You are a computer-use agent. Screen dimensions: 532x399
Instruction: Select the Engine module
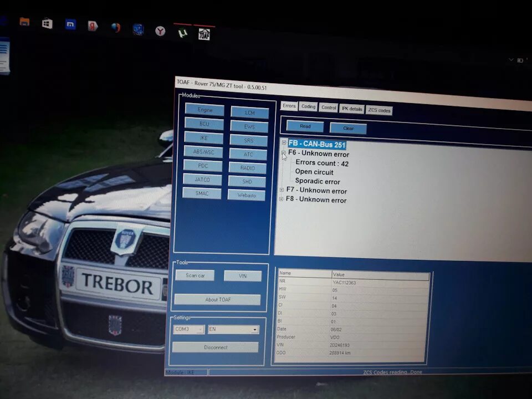coord(204,110)
